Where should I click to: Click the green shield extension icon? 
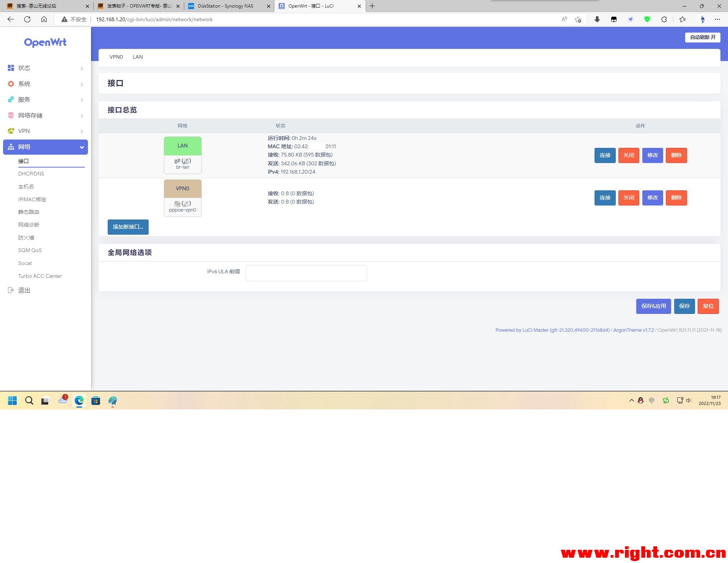click(647, 19)
